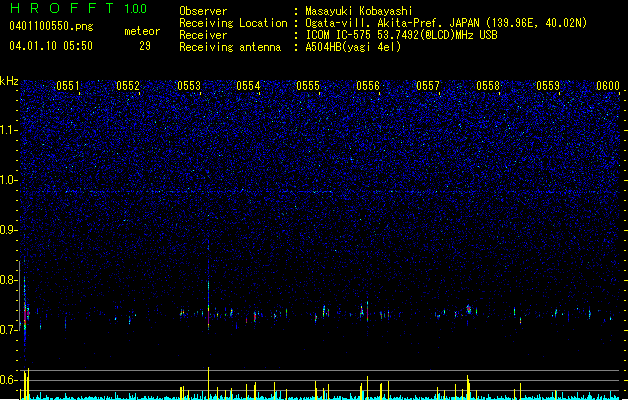Click the 0559 time marker
The width and height of the screenshot is (629, 400).
coord(548,86)
